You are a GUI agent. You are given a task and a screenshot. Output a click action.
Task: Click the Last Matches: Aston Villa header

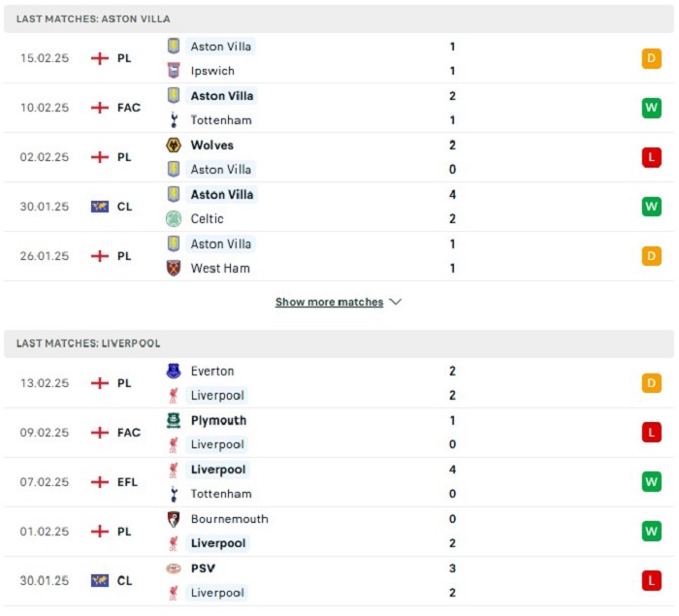point(339,19)
